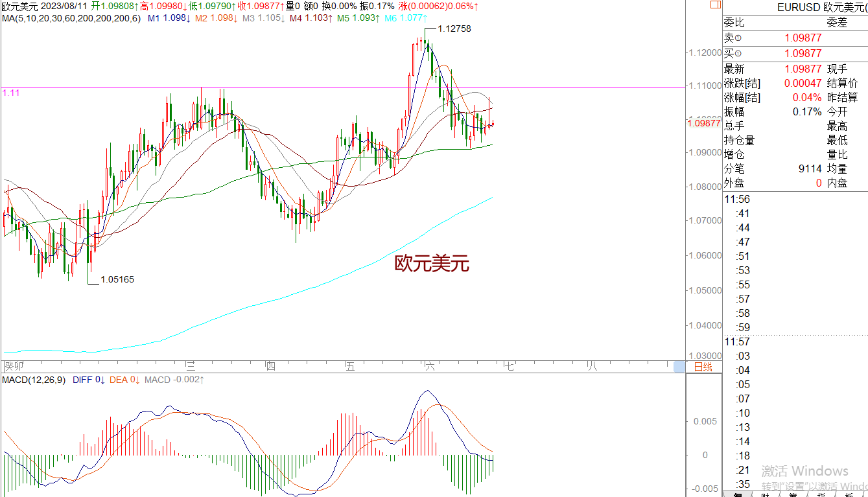Screen dimensions: 868x497
Task: Select the MACD(12,26,9) indicator label
Action: click(x=34, y=380)
